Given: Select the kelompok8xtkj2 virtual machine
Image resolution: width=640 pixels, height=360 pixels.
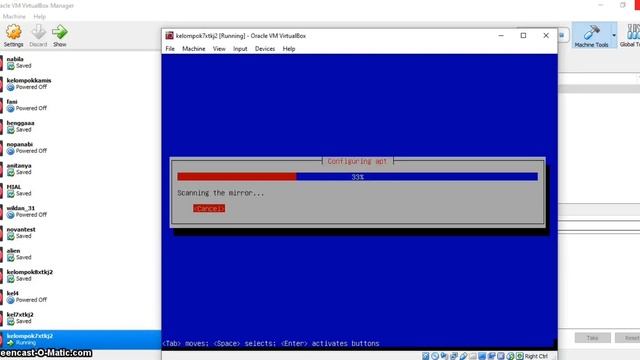Looking at the screenshot, I should pos(80,275).
